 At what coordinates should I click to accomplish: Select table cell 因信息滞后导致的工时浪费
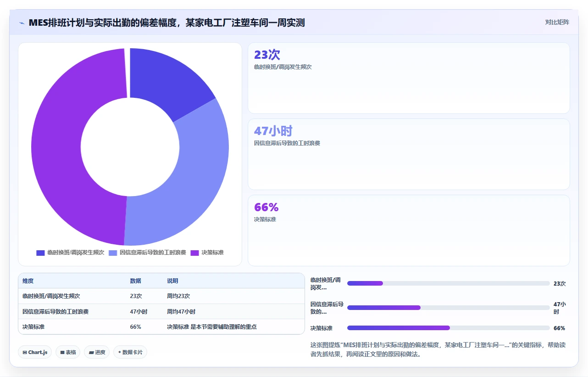[55, 311]
